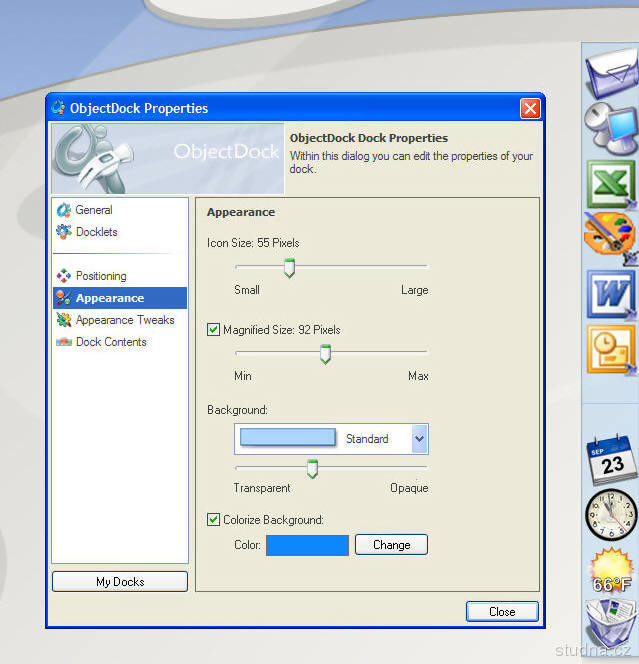Image resolution: width=639 pixels, height=664 pixels.
Task: Click the Docklets section icon
Action: [64, 232]
